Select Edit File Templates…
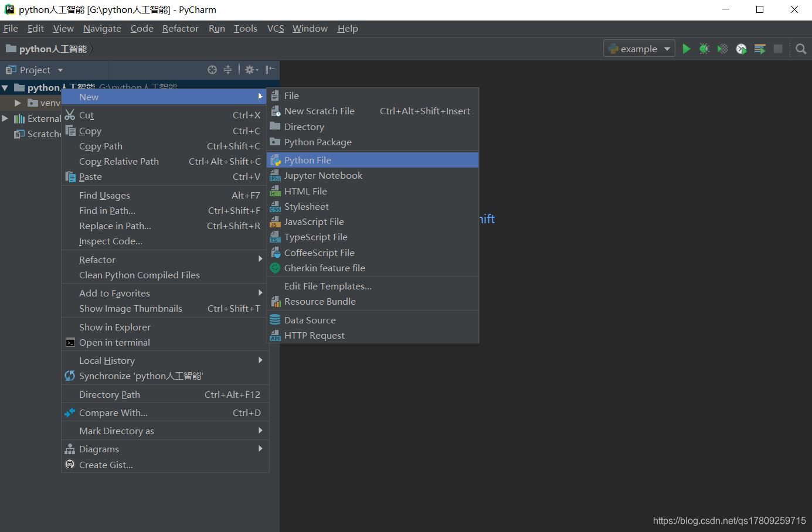 [373, 286]
